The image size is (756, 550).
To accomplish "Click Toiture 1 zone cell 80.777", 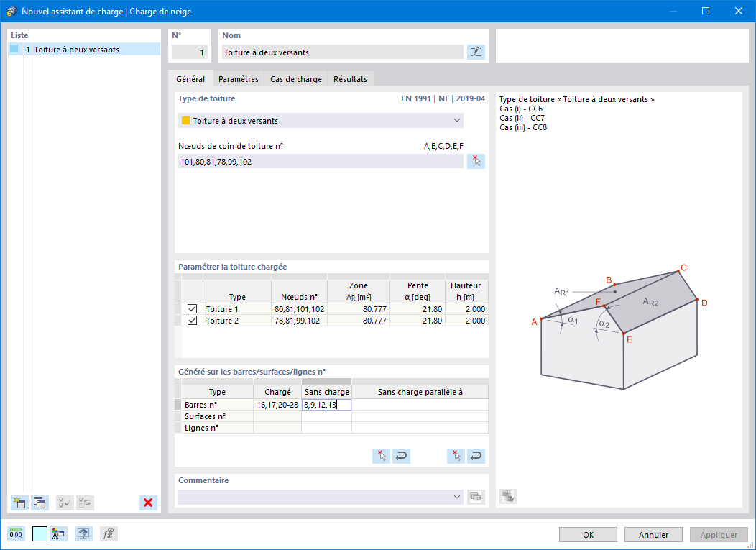I will (359, 308).
